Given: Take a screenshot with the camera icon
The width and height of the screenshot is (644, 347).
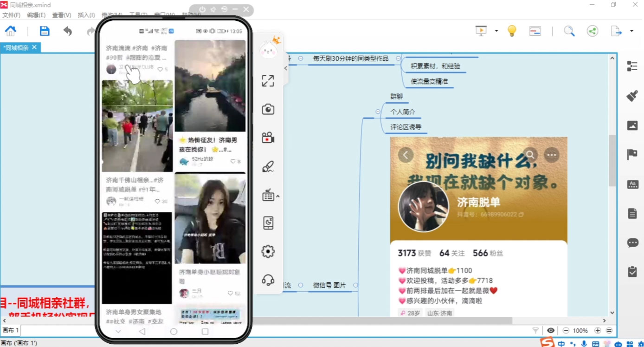Looking at the screenshot, I should tap(268, 109).
